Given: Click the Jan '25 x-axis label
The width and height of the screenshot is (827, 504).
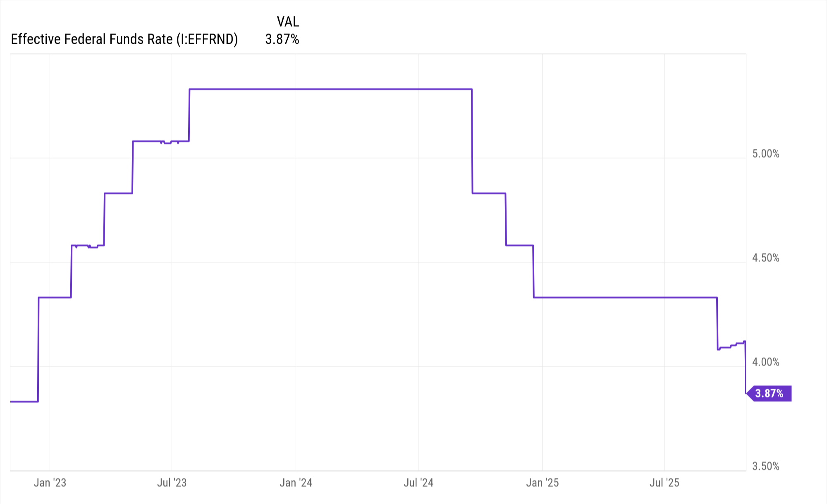Looking at the screenshot, I should 542,483.
